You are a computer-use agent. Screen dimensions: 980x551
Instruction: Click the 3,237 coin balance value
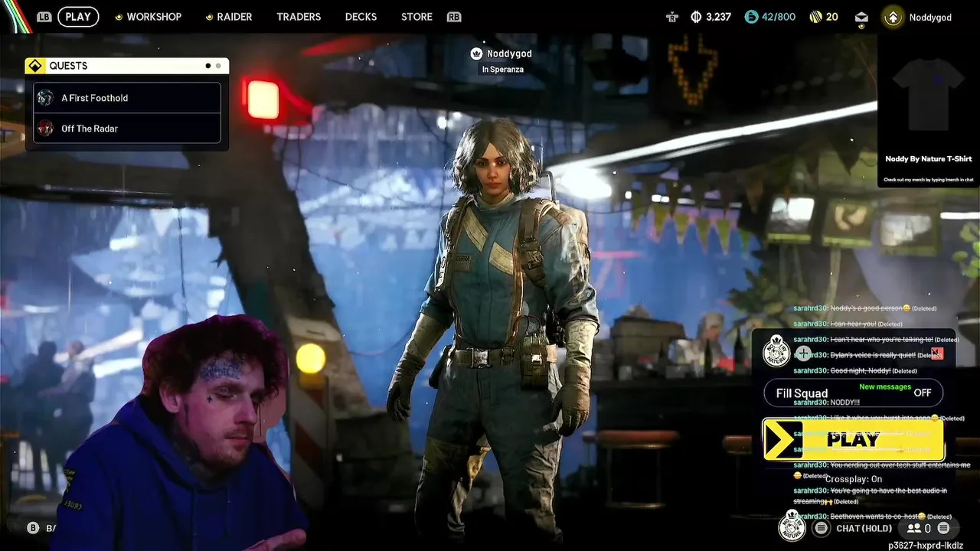718,17
